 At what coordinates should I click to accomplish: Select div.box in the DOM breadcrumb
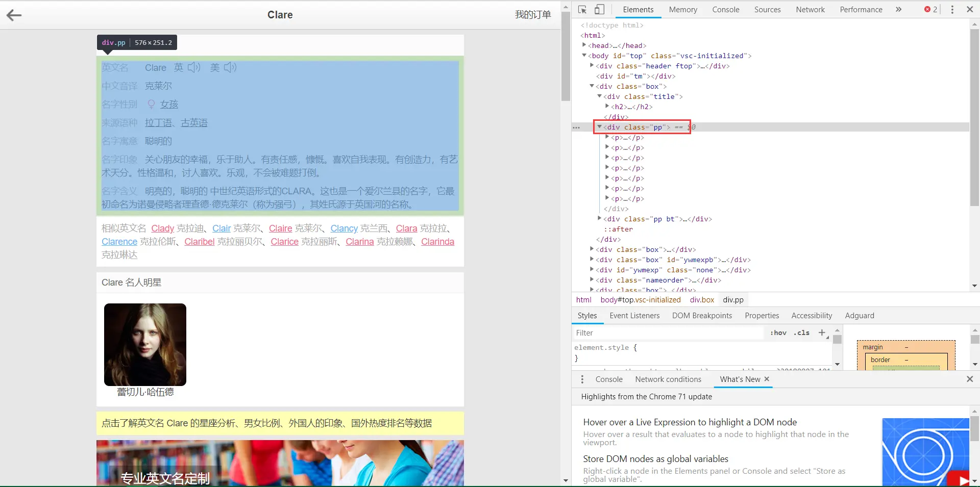[x=702, y=300]
